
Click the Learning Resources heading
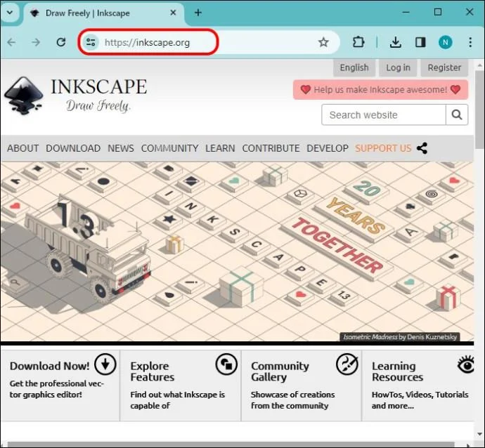coord(397,371)
